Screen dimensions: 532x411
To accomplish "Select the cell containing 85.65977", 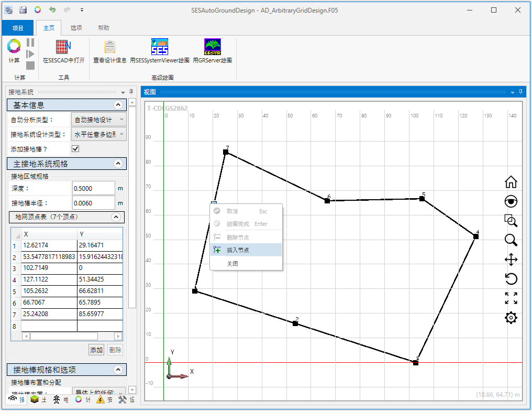I will point(99,314).
